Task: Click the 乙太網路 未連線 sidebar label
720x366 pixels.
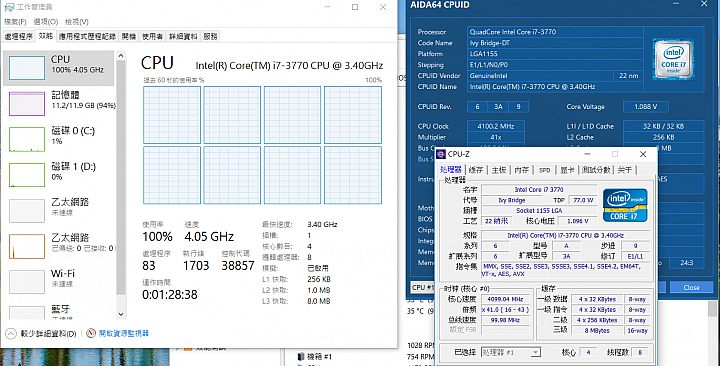Action: [x=70, y=206]
